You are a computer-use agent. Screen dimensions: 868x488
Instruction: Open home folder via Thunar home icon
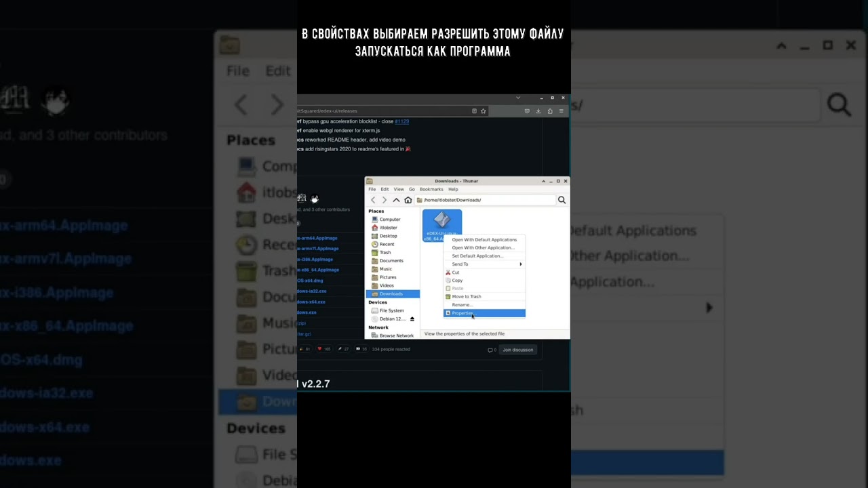tap(408, 200)
